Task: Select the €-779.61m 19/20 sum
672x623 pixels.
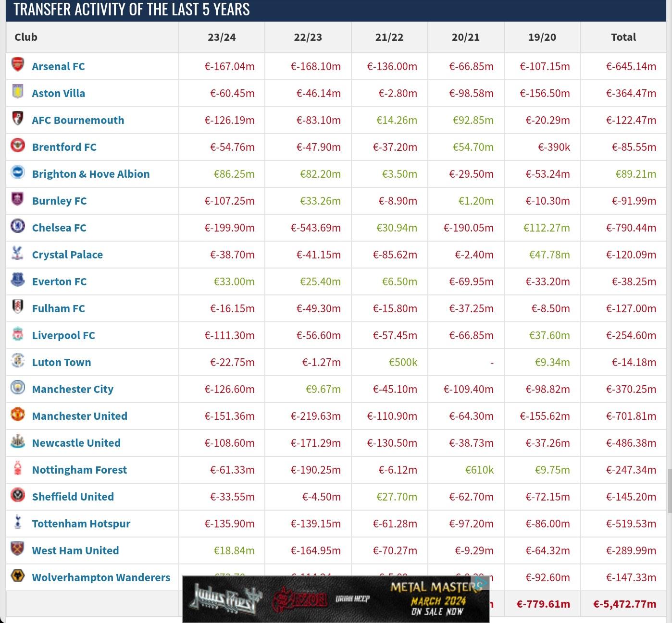Action: point(543,604)
